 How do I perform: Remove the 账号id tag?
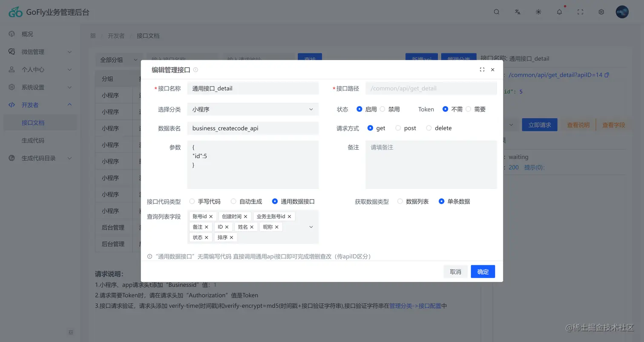211,217
